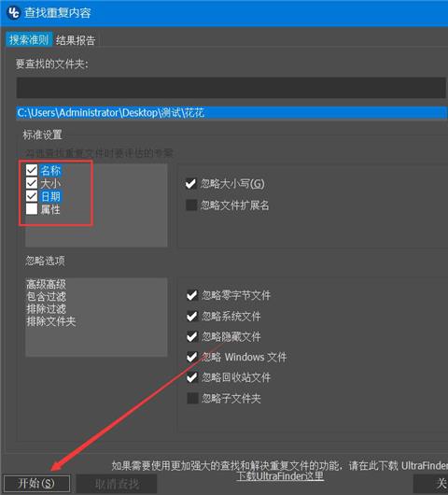Toggle 忽略大小写(G) checkbox

191,183
